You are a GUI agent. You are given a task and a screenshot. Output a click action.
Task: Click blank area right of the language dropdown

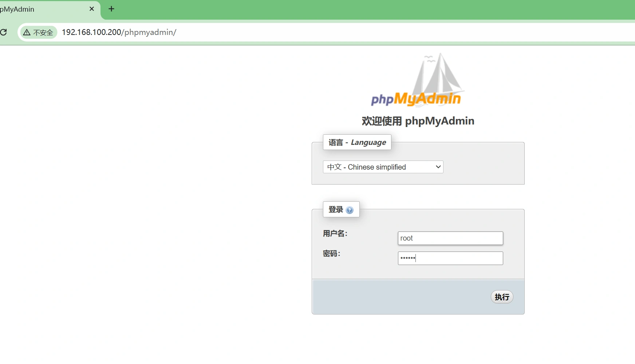click(x=484, y=167)
